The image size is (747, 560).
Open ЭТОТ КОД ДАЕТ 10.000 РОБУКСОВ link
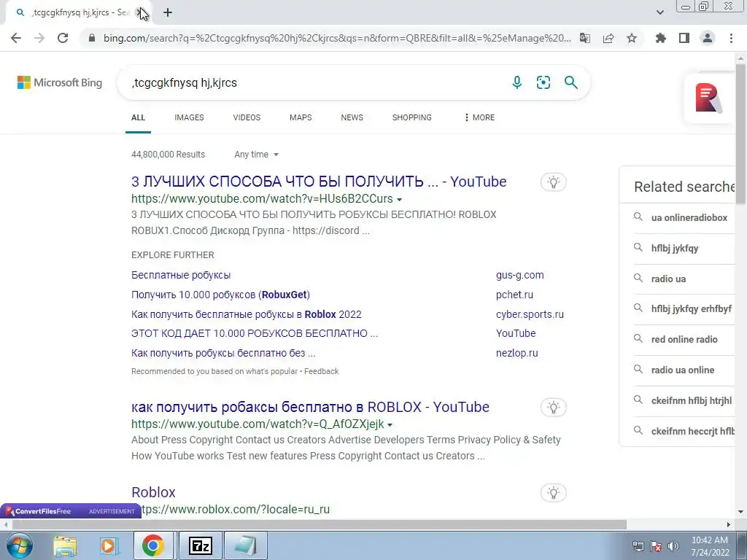(x=255, y=333)
